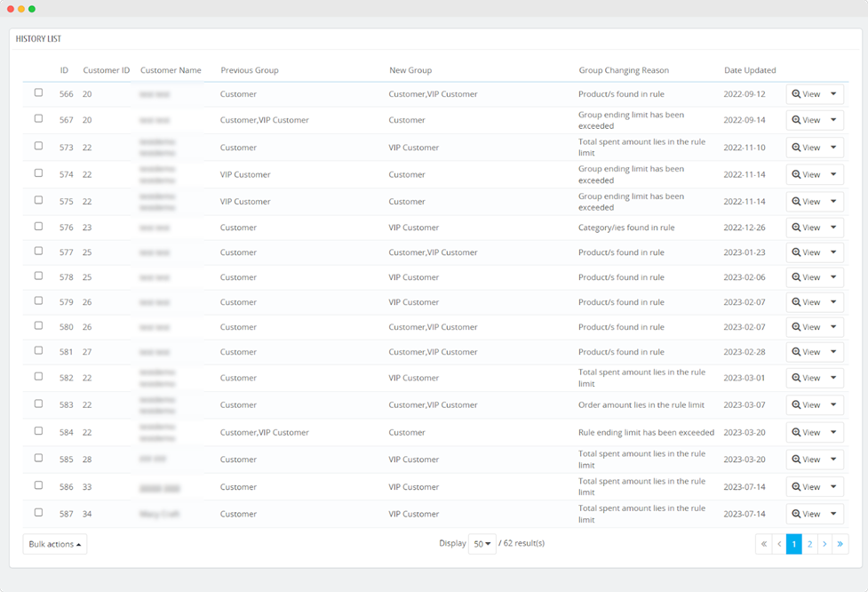Viewport: 868px width, 592px height.
Task: Go to previous page with left chevron
Action: [x=779, y=544]
